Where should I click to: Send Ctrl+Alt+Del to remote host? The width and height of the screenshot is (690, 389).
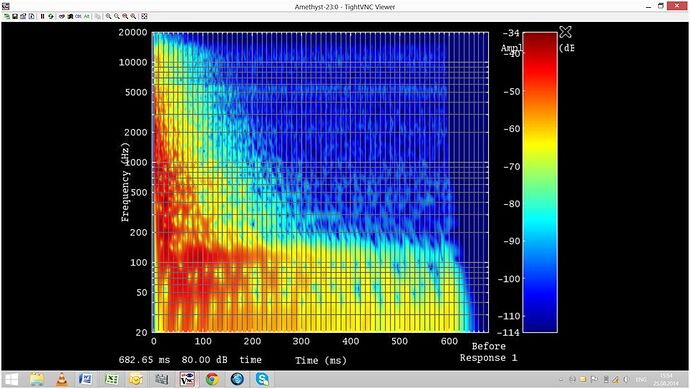[x=62, y=16]
